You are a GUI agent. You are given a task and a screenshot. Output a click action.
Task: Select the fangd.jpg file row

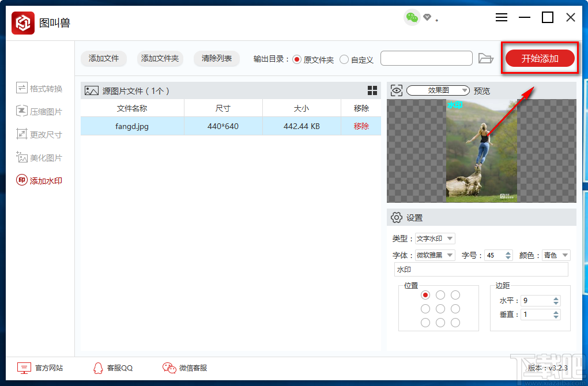(231, 126)
